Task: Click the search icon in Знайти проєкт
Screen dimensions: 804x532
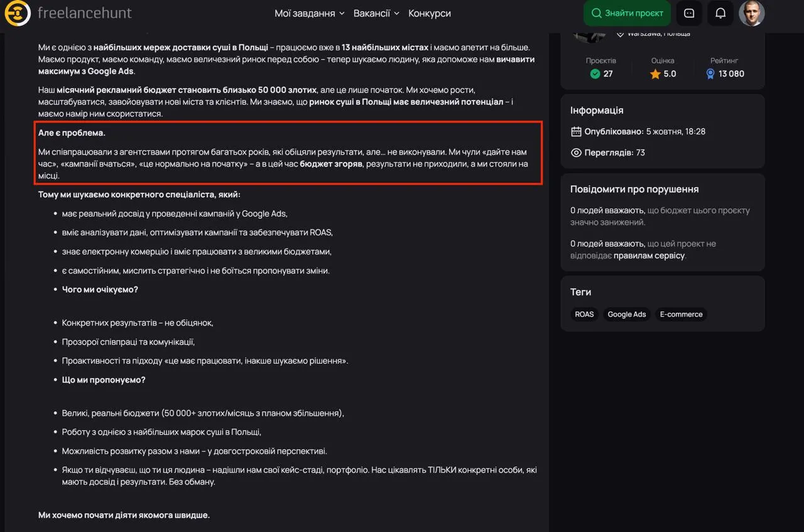Action: point(596,13)
